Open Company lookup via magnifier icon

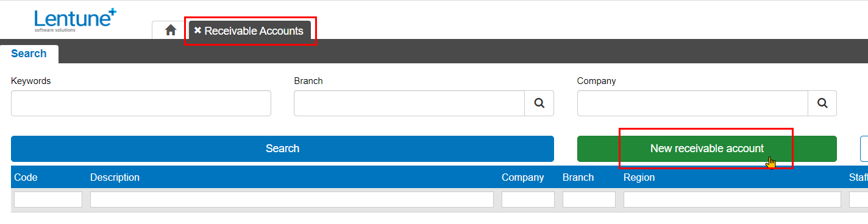click(822, 103)
